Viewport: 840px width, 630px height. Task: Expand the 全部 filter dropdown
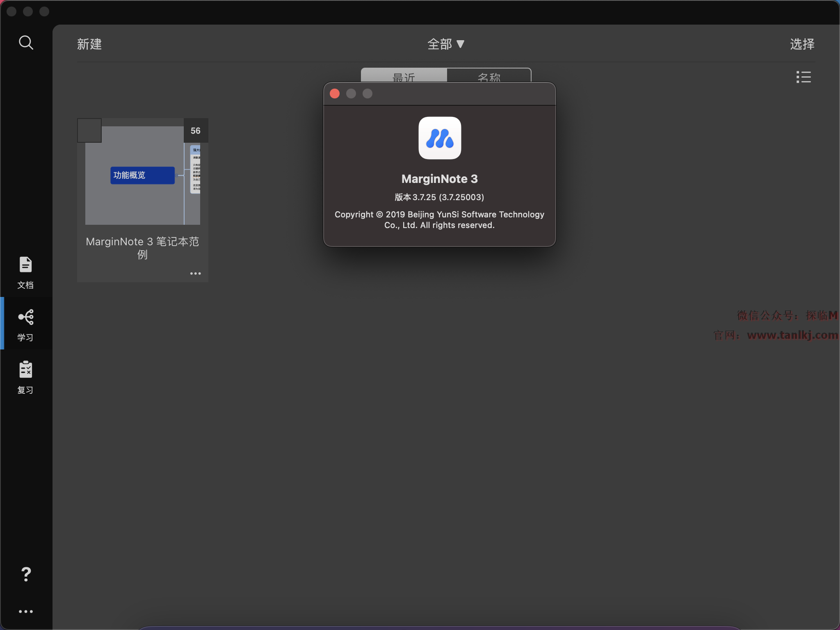click(446, 44)
